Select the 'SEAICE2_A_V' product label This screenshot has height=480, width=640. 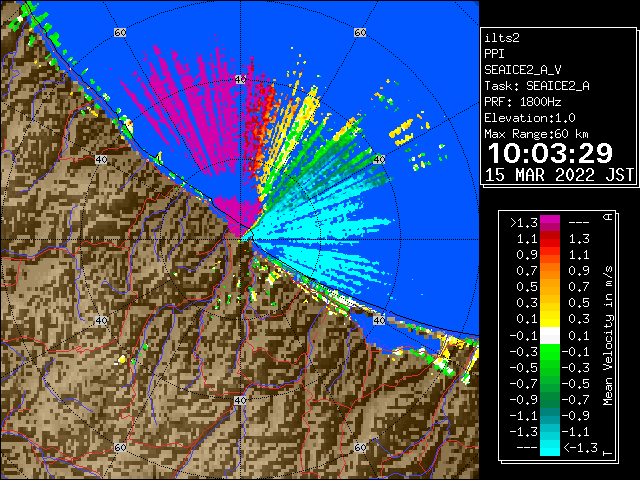(522, 70)
